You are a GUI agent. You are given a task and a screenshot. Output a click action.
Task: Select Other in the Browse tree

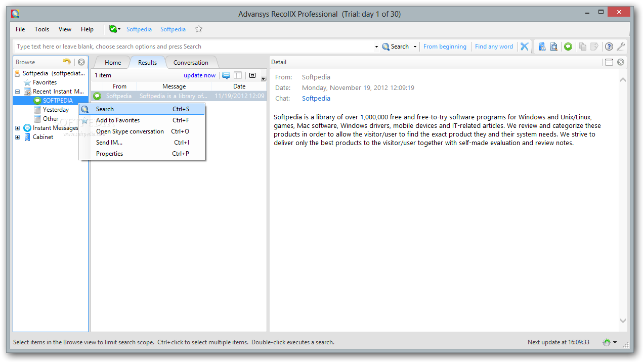(51, 119)
